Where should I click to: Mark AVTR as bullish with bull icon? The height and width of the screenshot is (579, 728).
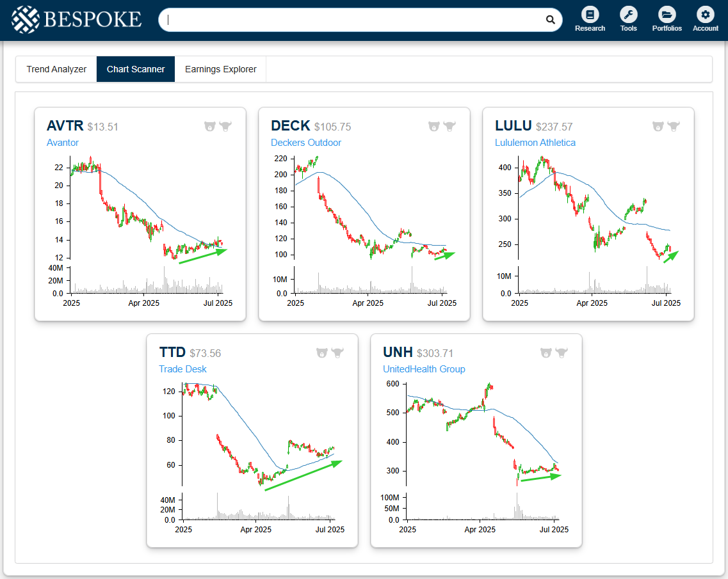click(x=225, y=126)
